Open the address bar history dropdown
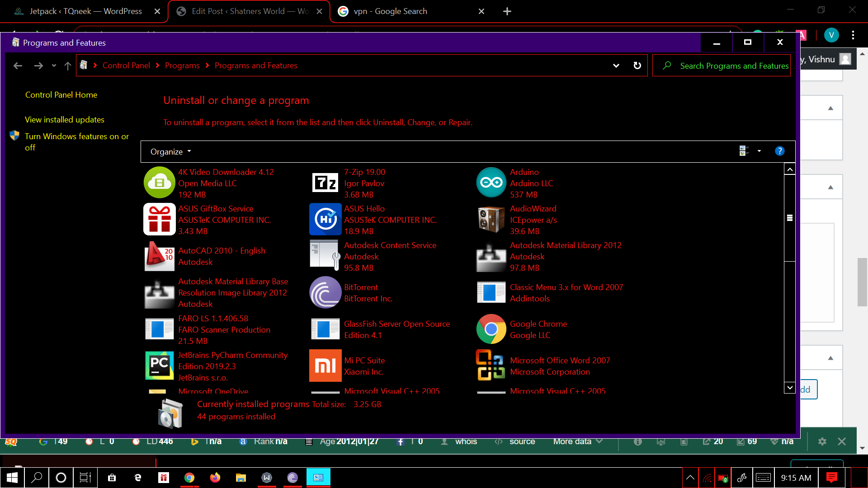The width and height of the screenshot is (868, 488). (x=616, y=66)
